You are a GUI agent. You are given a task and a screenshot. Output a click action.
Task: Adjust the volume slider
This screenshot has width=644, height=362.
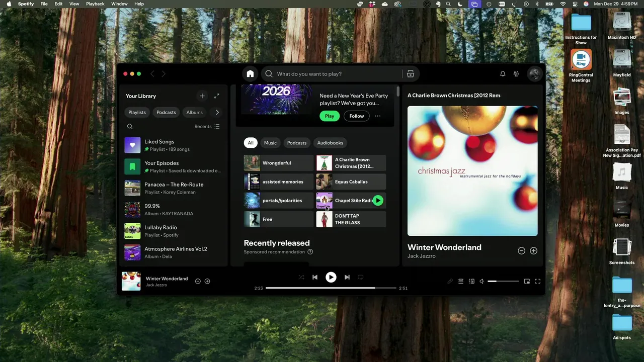[x=503, y=282]
